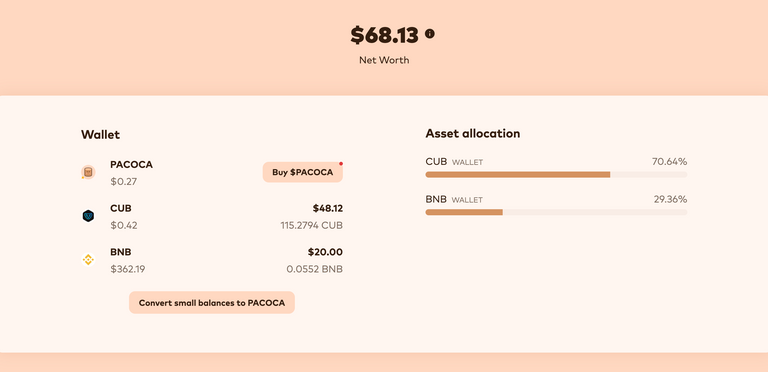Click the Asset allocation heading

pyautogui.click(x=473, y=134)
